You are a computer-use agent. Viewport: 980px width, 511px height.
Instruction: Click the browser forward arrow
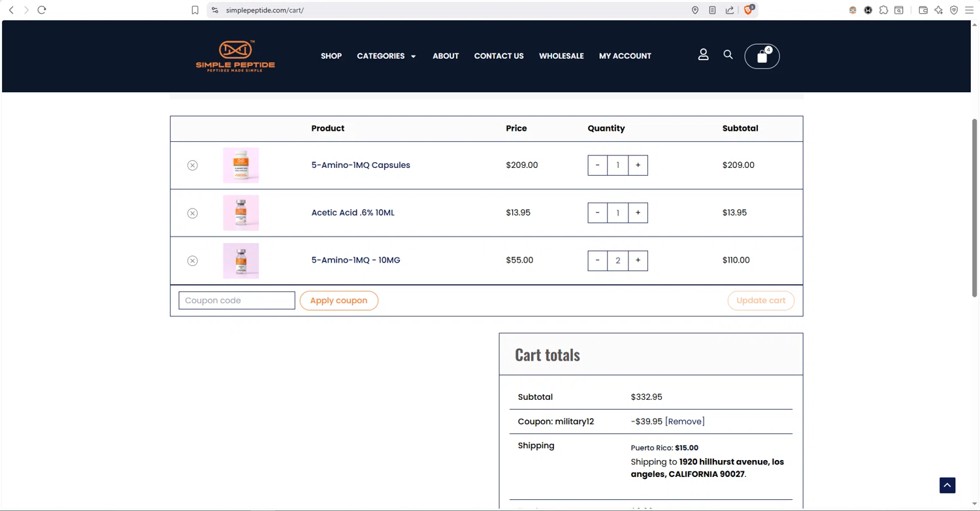26,10
